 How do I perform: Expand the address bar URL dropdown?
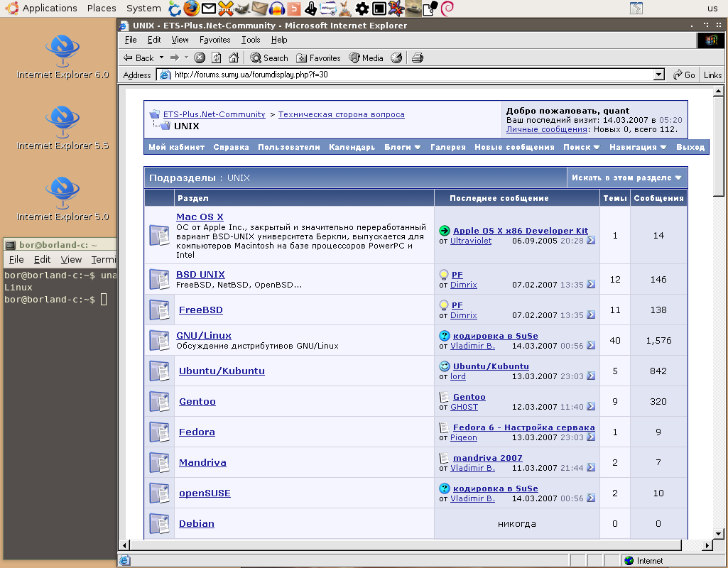pyautogui.click(x=658, y=75)
